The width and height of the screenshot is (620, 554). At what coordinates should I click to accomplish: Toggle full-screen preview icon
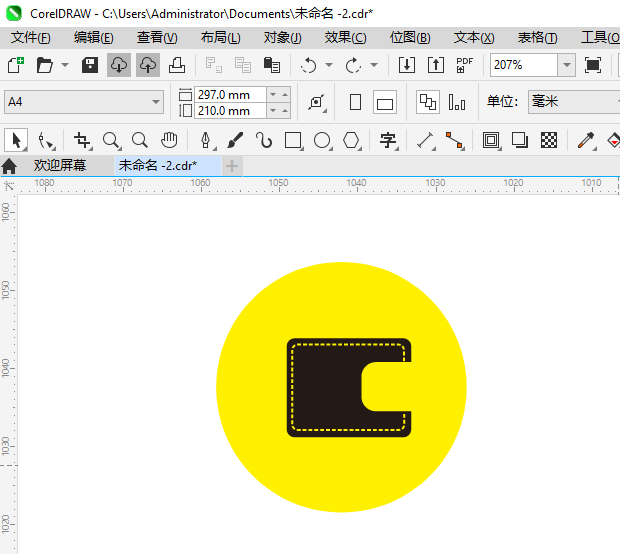(x=593, y=65)
